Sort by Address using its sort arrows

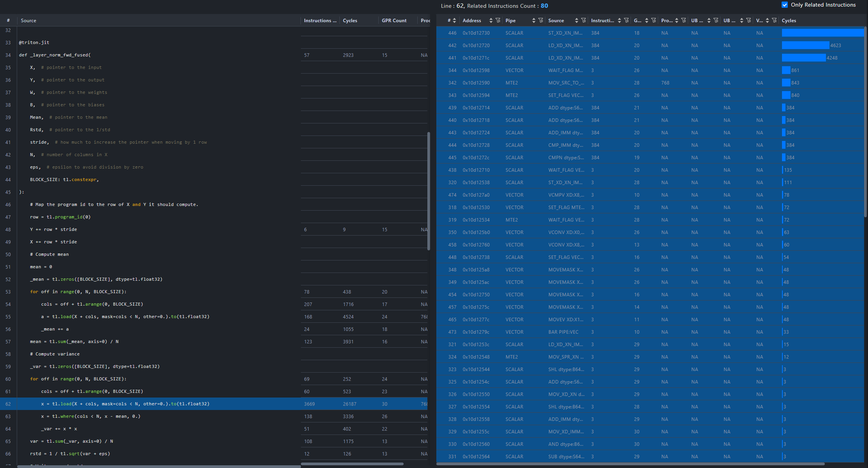click(491, 21)
